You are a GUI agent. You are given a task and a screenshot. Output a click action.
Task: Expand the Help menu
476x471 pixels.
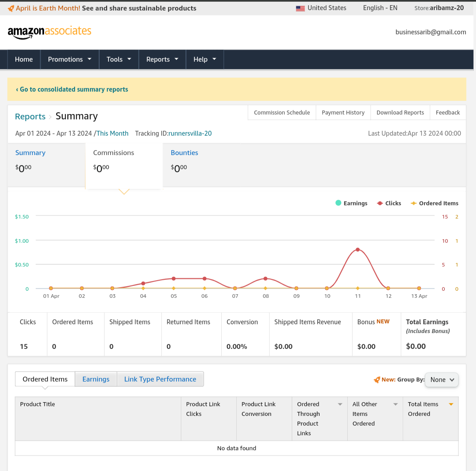205,59
